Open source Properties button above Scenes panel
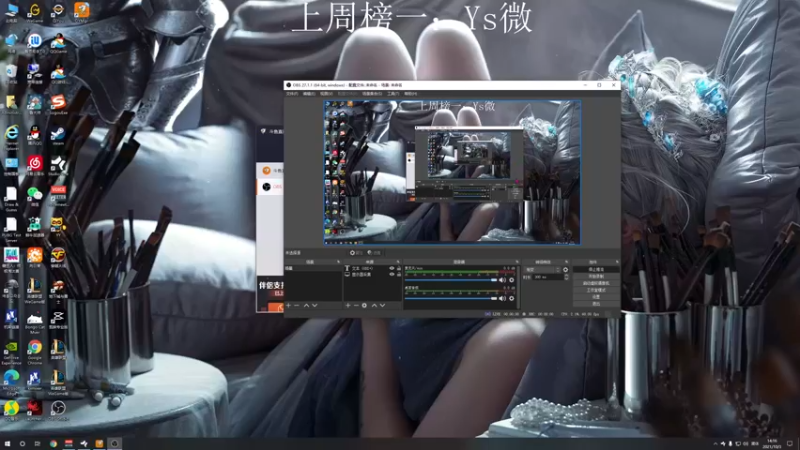Viewport: 800px width, 450px height. tap(356, 253)
